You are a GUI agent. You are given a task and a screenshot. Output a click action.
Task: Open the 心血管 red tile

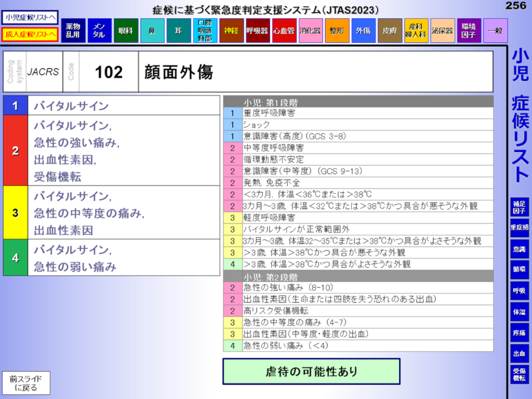pyautogui.click(x=284, y=31)
